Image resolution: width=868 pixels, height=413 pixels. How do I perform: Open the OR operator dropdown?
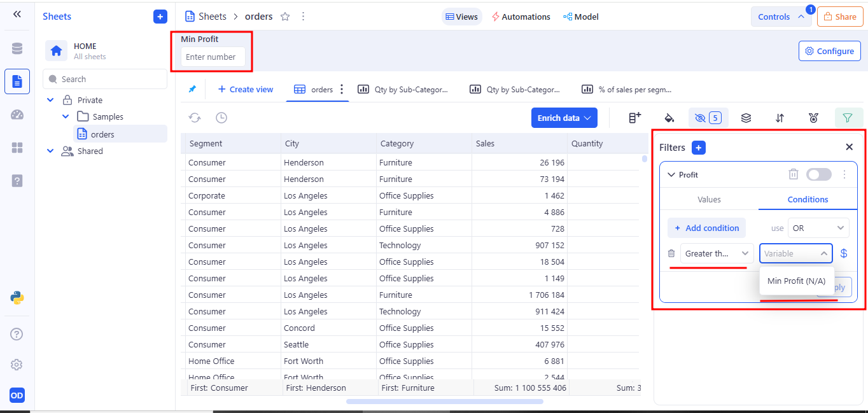[818, 228]
